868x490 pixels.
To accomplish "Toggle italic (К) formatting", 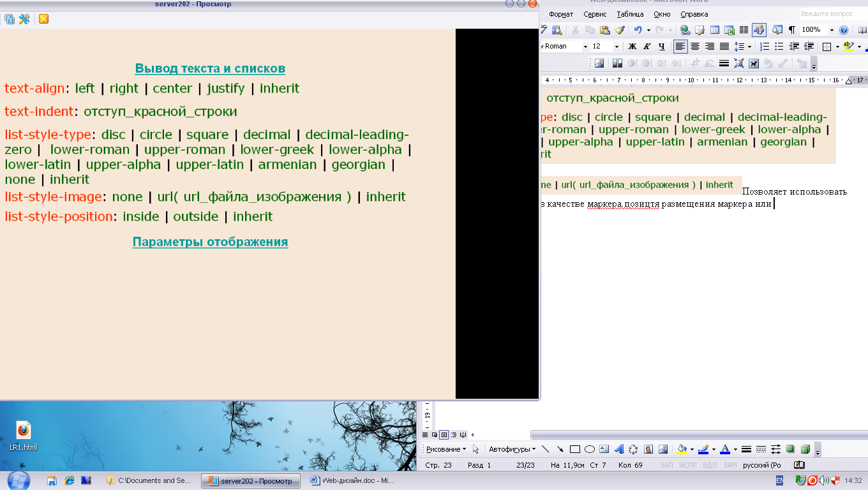I will point(647,47).
